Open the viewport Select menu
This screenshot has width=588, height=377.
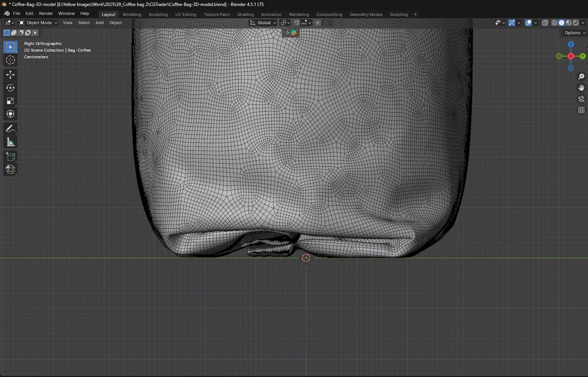point(84,23)
